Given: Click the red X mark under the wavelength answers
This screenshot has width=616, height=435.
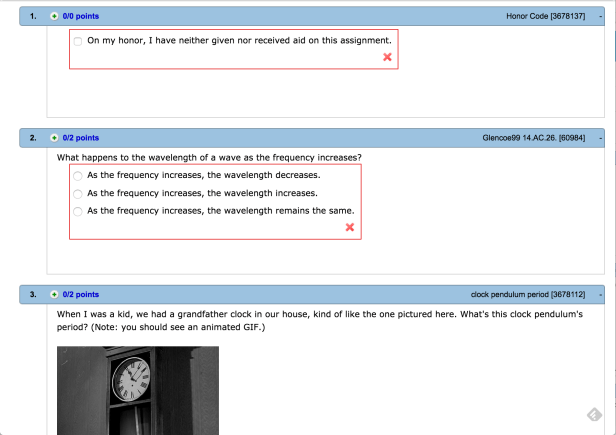Looking at the screenshot, I should (350, 228).
